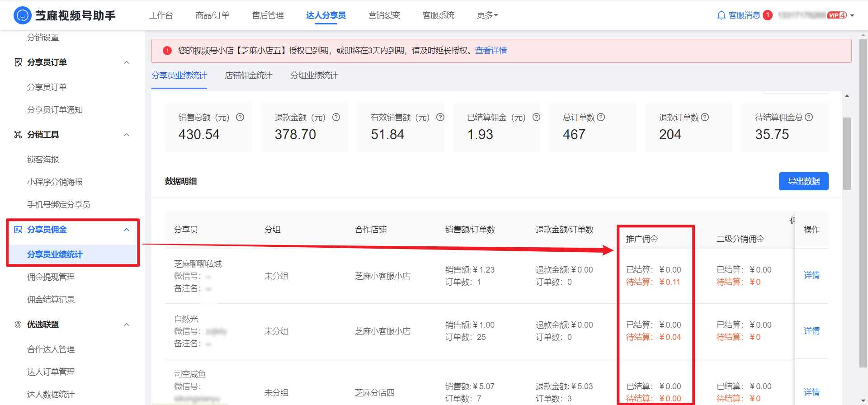Open the 售后管理 top menu
This screenshot has width=868, height=405.
click(268, 15)
